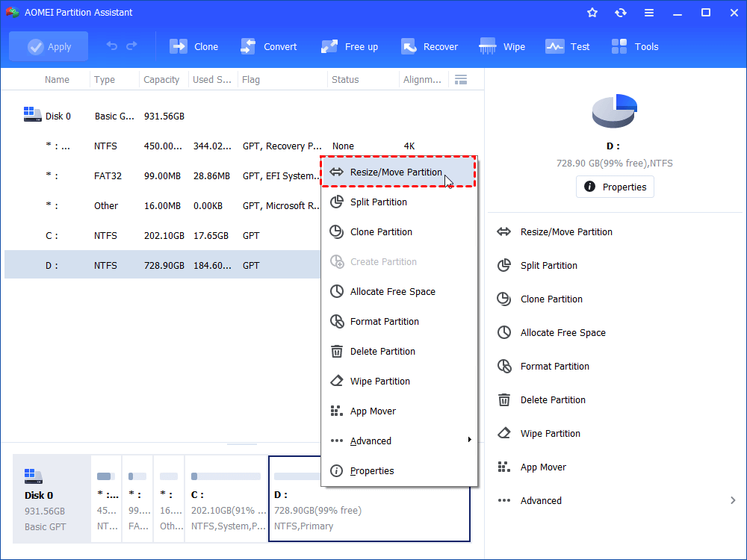Choose Split Partition in context menu
747x560 pixels.
tap(399, 202)
